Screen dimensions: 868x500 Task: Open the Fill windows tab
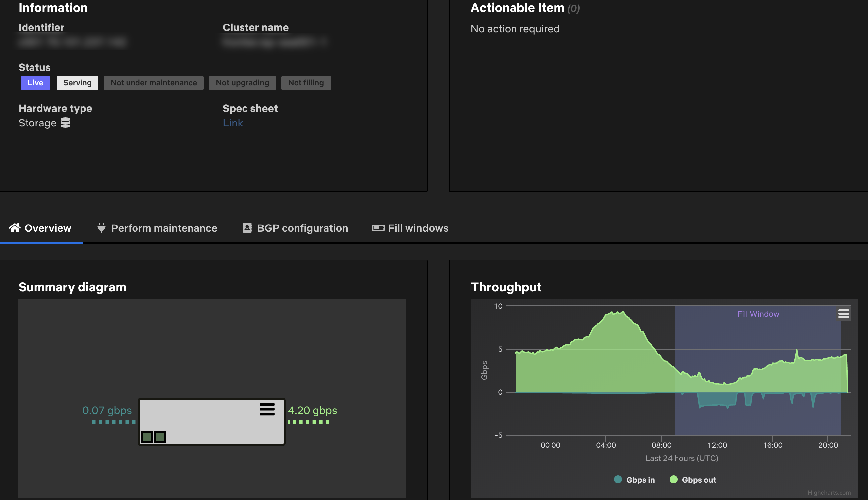tap(418, 228)
